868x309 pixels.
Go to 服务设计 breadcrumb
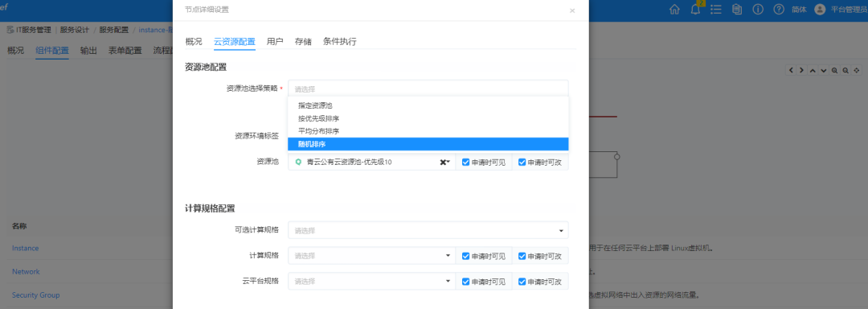(x=75, y=29)
